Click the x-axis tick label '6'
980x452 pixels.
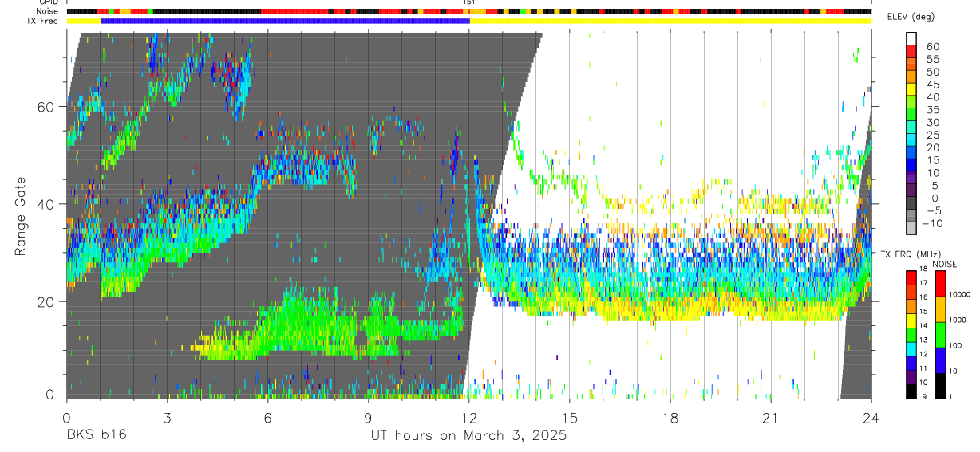(x=267, y=417)
